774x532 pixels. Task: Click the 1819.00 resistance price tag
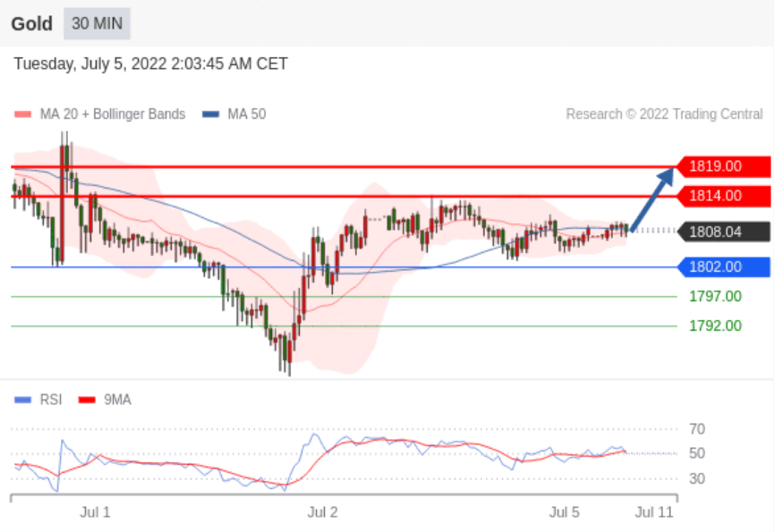click(x=724, y=166)
